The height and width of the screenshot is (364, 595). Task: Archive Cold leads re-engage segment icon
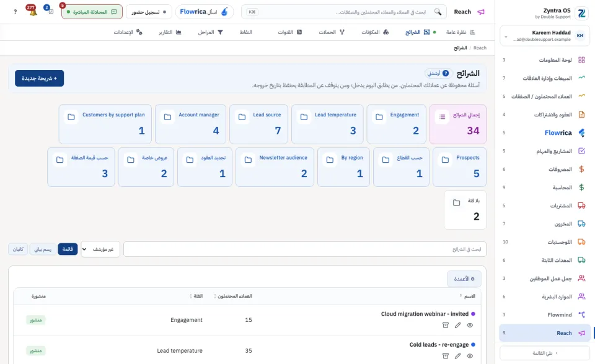pos(446,356)
